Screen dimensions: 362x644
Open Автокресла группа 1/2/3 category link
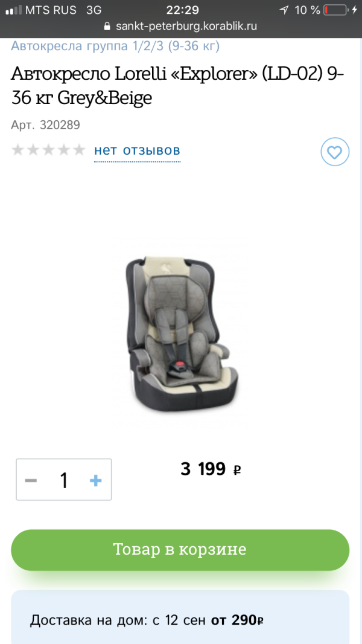[115, 47]
